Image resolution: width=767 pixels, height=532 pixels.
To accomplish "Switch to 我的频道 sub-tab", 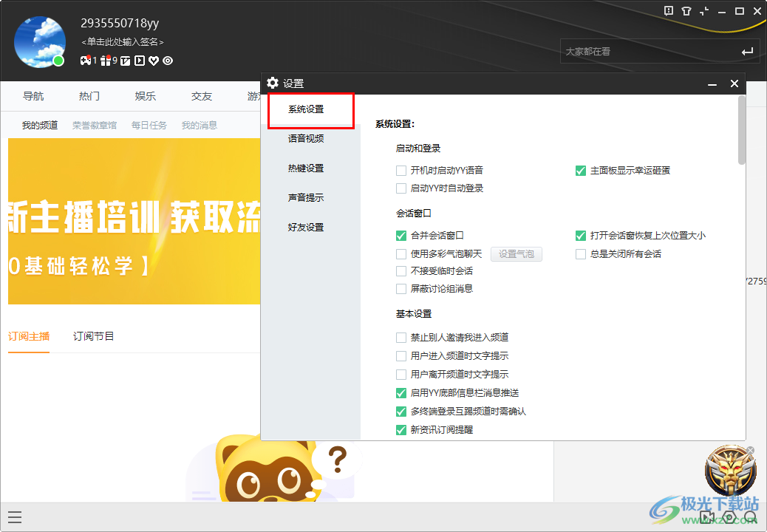I will pos(40,125).
